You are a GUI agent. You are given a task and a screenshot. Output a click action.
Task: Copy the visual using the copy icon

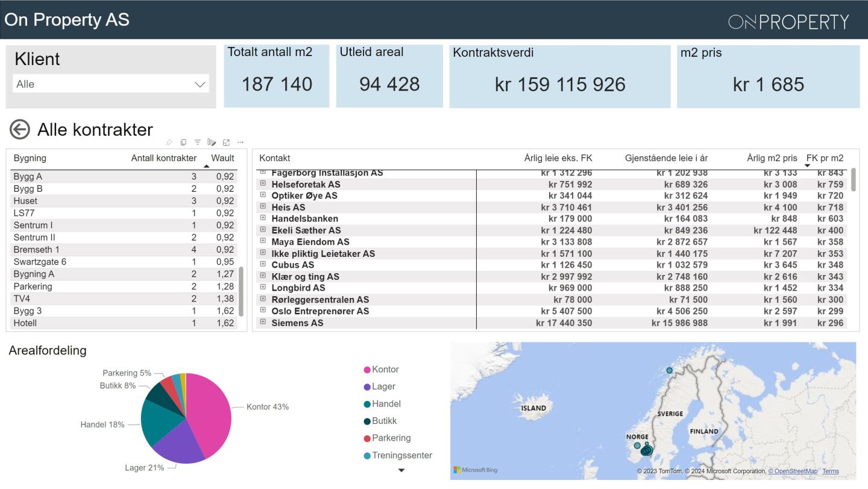183,142
